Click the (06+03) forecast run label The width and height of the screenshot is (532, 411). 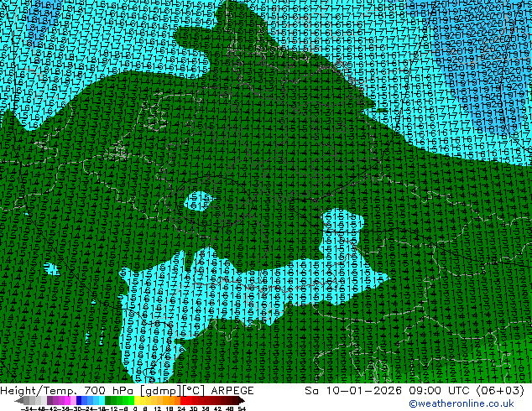tap(500, 391)
